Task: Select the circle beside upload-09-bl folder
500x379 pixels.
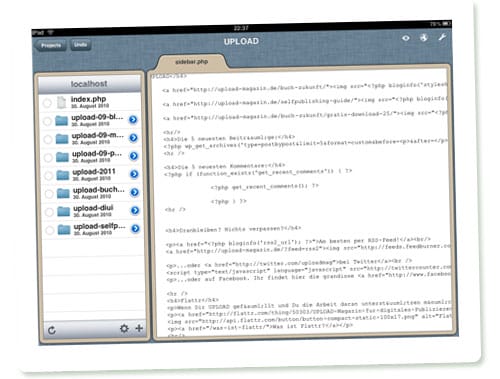Action: click(47, 121)
